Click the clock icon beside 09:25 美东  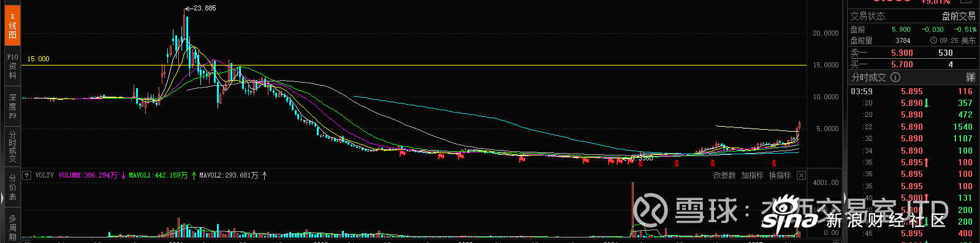pos(933,40)
